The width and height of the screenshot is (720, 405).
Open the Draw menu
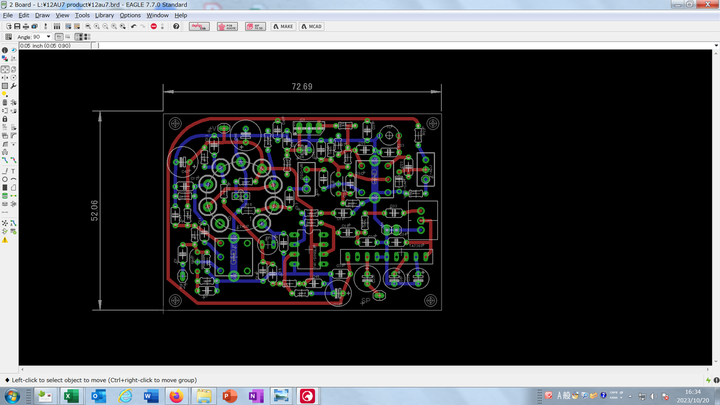click(x=42, y=15)
